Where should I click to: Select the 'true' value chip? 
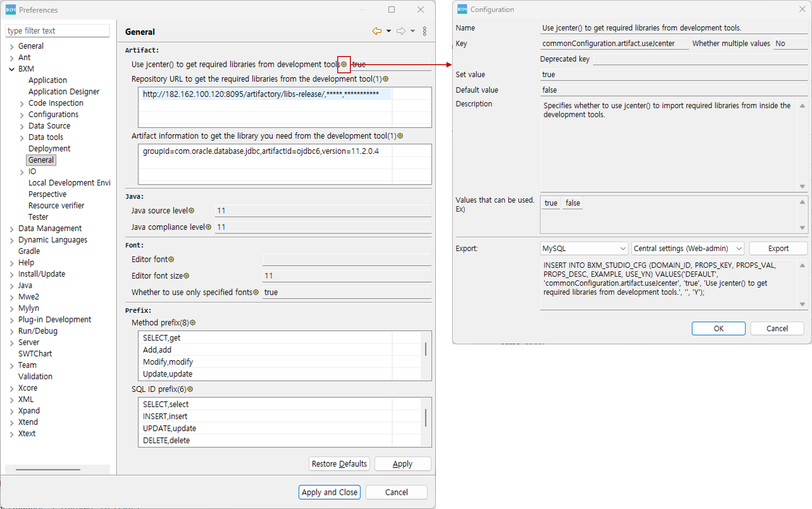(551, 203)
